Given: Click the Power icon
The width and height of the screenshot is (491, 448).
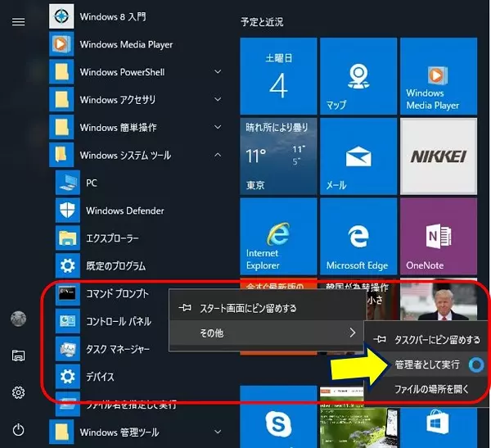Looking at the screenshot, I should 18,429.
